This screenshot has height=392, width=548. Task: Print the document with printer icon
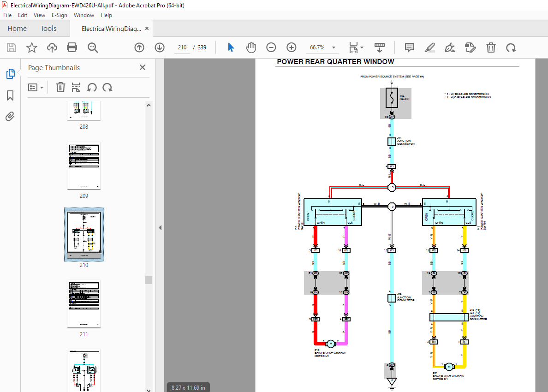(x=72, y=48)
